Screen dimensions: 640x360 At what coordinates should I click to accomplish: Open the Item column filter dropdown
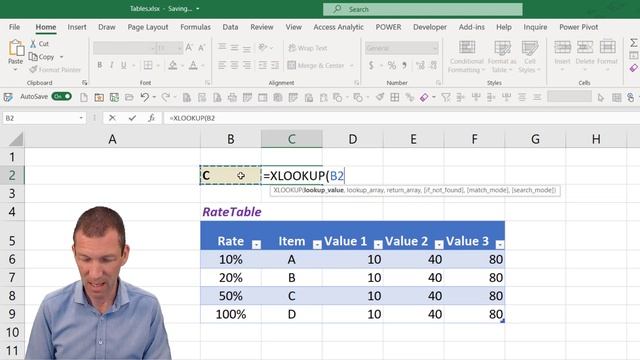[317, 244]
